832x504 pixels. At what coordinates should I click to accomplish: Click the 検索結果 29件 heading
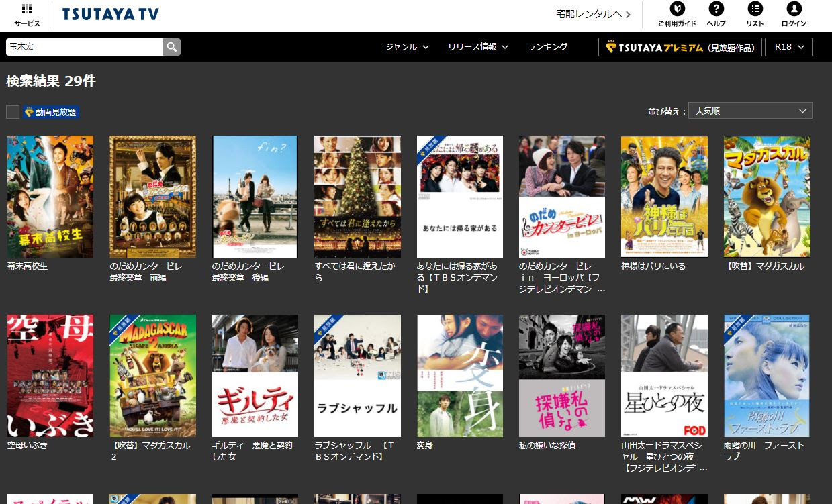tap(51, 81)
